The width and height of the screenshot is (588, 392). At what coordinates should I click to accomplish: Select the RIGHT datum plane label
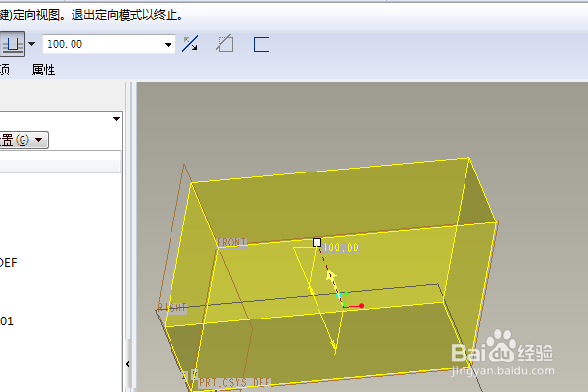[x=172, y=308]
